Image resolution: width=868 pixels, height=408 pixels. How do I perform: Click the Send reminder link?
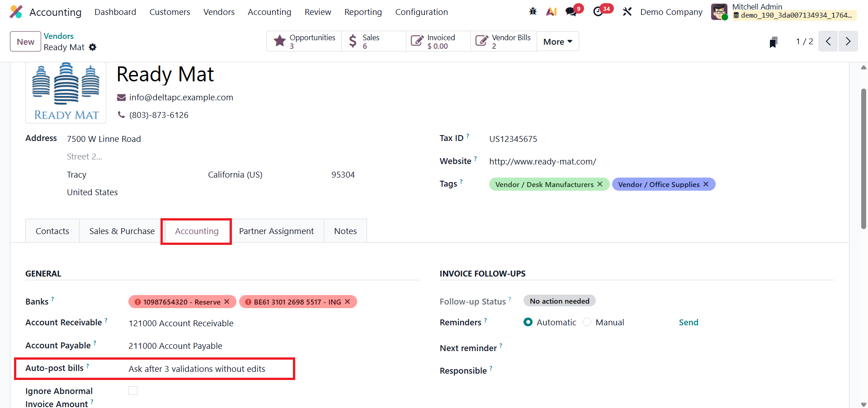coord(689,323)
